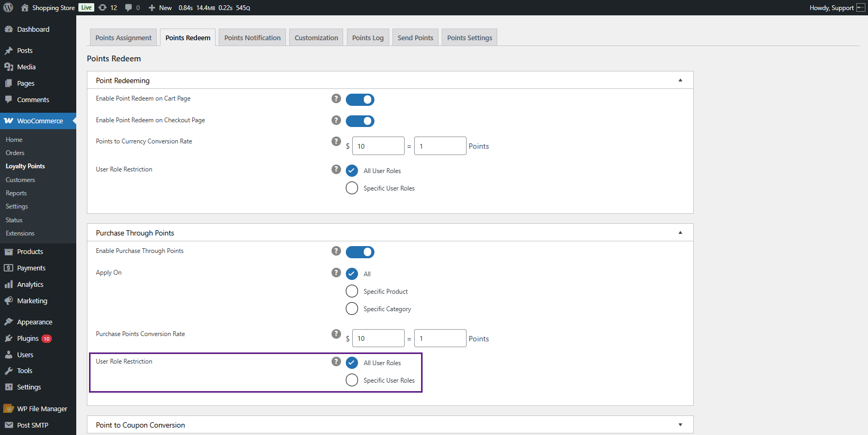Select Specific Product under Apply On
Screen dimensions: 868x435
[x=352, y=291]
